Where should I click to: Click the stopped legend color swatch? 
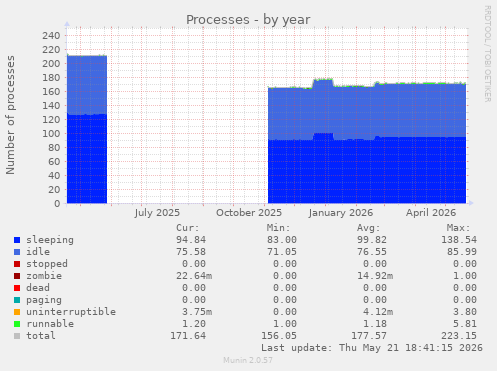[x=17, y=264]
